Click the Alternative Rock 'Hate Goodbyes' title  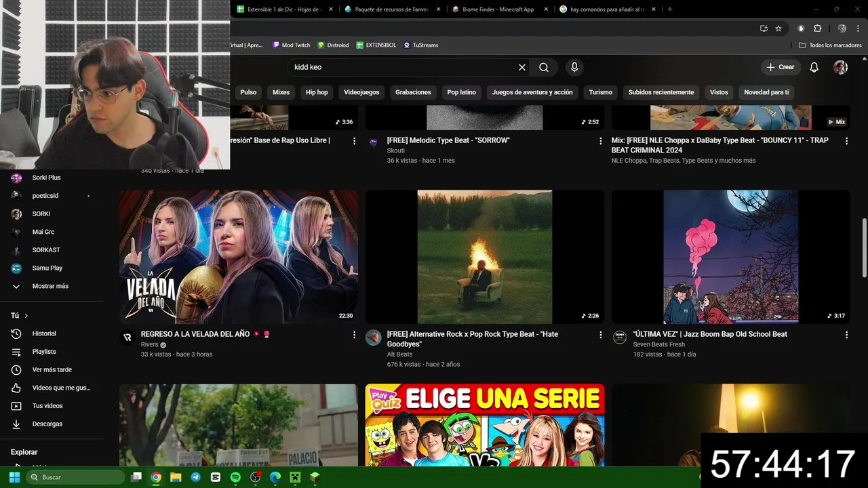click(473, 339)
